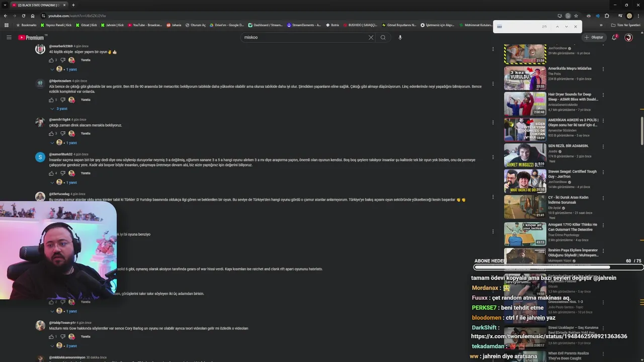
Task: Dislike the hipotezadam comment
Action: point(63,100)
